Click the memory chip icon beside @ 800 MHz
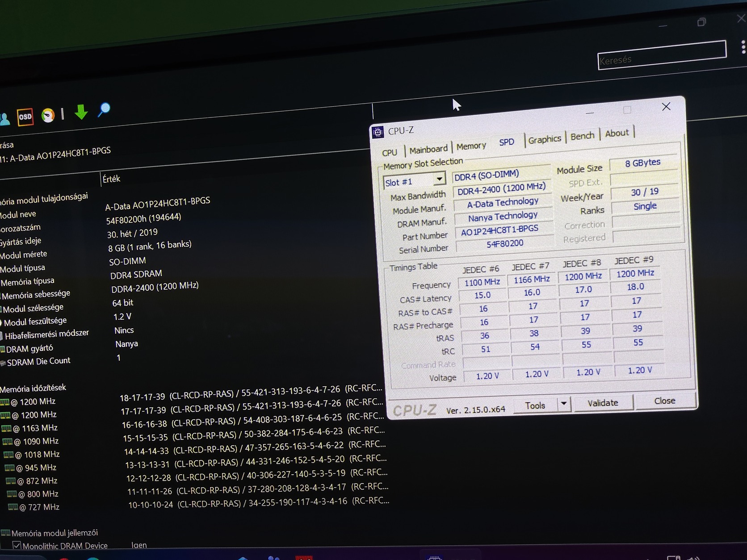Screen dimensions: 747x560 point(12,494)
